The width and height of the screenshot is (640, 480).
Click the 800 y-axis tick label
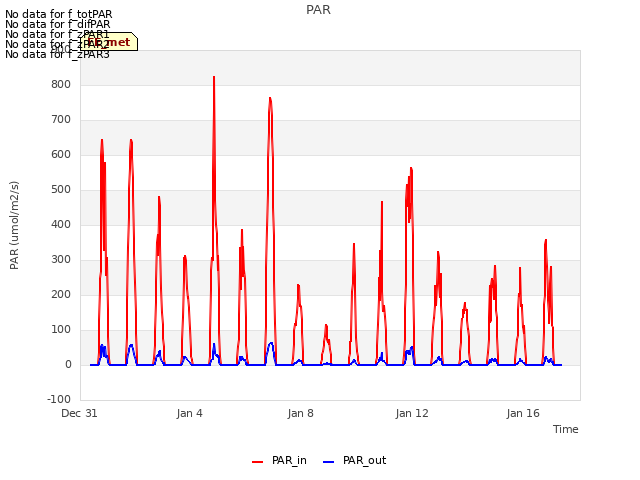click(61, 84)
